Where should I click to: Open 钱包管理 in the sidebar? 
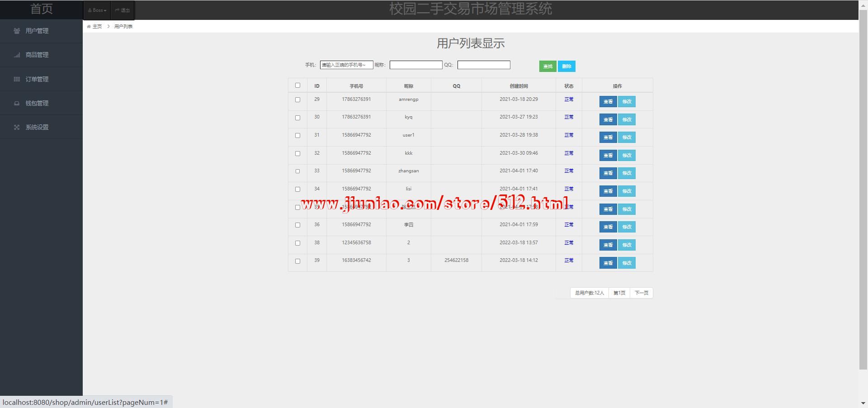point(41,103)
